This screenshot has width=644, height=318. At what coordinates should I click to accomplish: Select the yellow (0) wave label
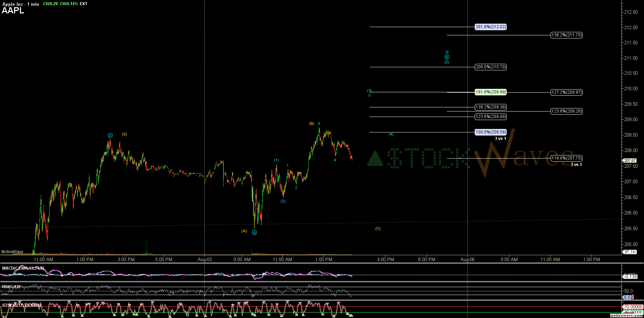124,134
